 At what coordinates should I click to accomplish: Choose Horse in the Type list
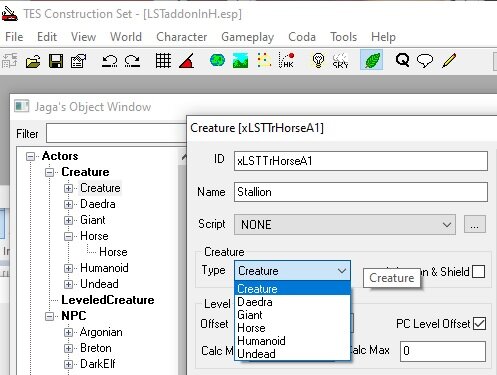[293, 328]
